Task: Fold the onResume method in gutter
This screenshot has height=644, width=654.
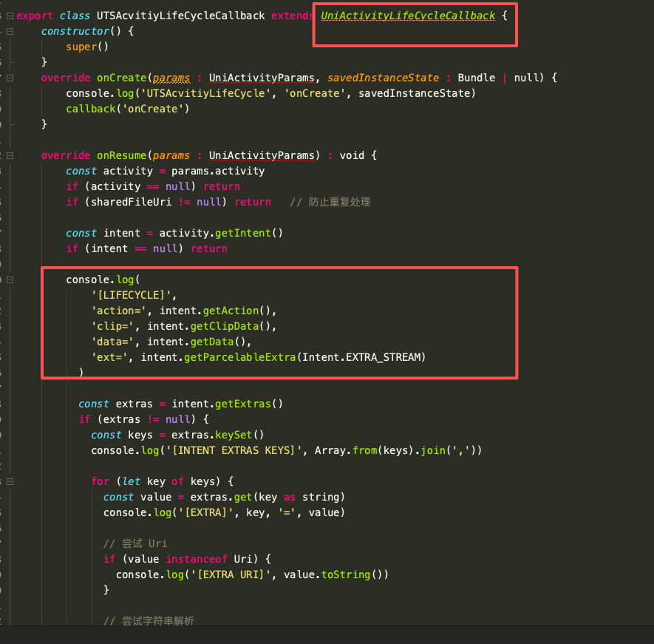Action: (10, 155)
